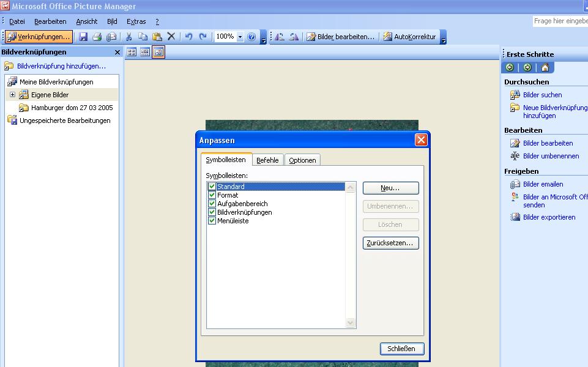Screen dimensions: 588x367
Task: Open the ? help menu
Action: point(157,21)
